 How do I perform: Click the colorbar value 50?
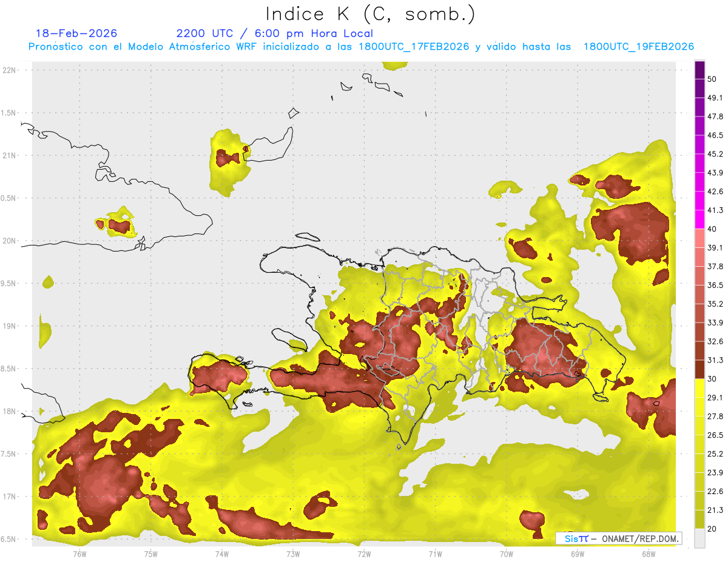pos(712,79)
